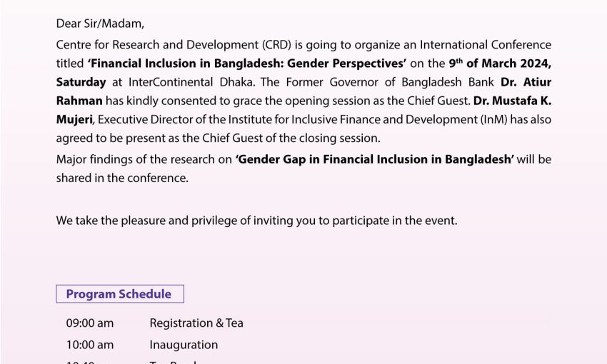Click the bold surname "Mujeri"
This screenshot has height=364, width=607.
click(75, 120)
